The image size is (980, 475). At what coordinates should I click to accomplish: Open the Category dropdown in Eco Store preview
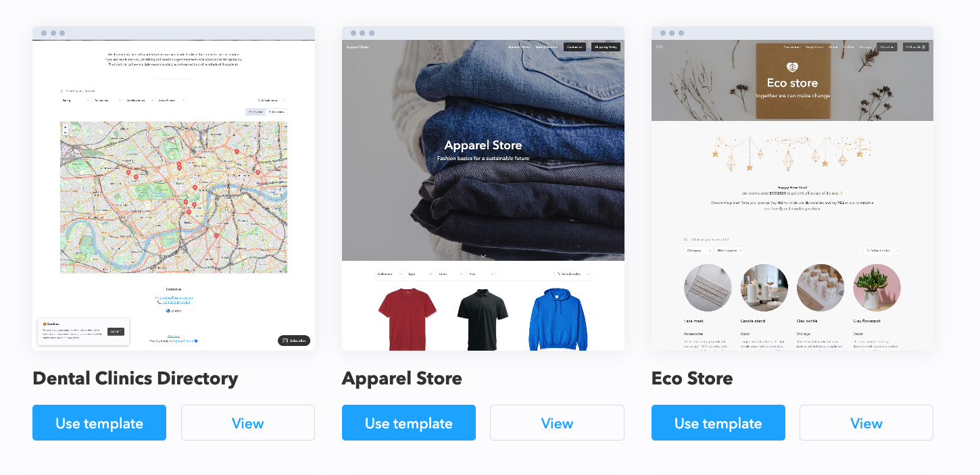pyautogui.click(x=699, y=251)
